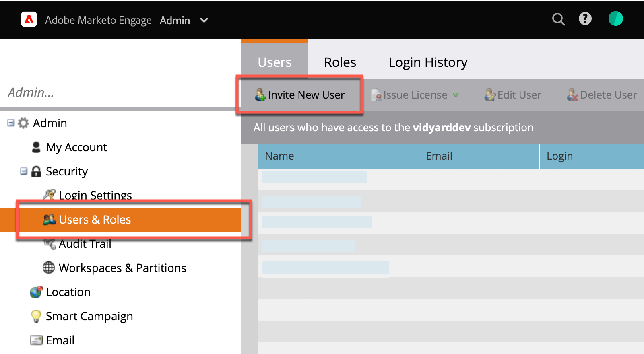Viewport: 644px width, 354px height.
Task: Collapse the Security tree node
Action: (24, 171)
